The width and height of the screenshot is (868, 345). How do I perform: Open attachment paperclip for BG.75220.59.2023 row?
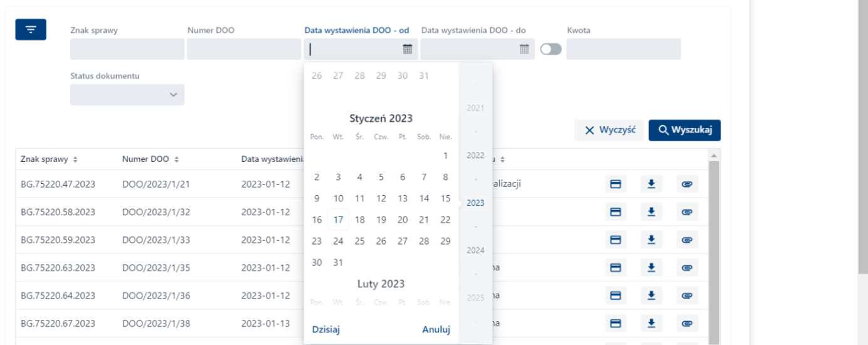click(687, 240)
